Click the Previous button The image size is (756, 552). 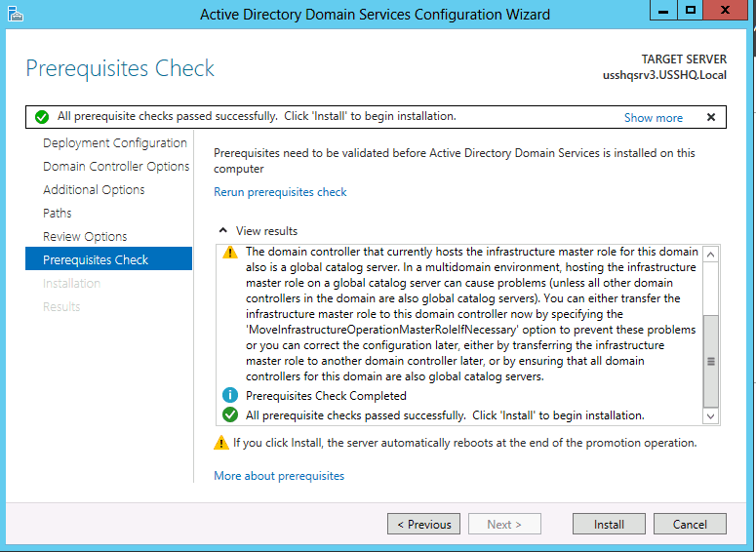tap(423, 524)
